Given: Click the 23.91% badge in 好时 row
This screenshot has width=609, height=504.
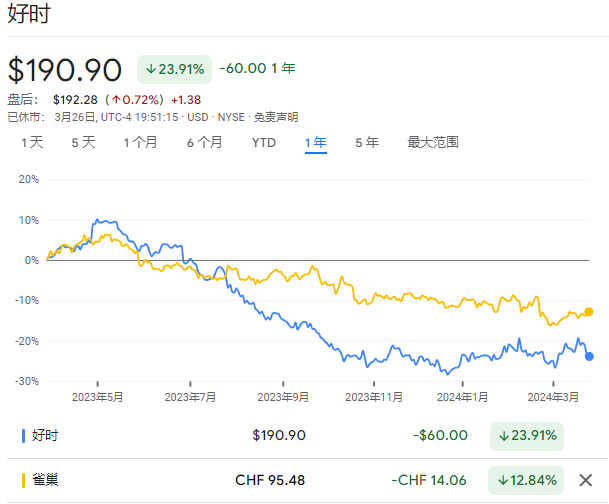Looking at the screenshot, I should pos(527,436).
